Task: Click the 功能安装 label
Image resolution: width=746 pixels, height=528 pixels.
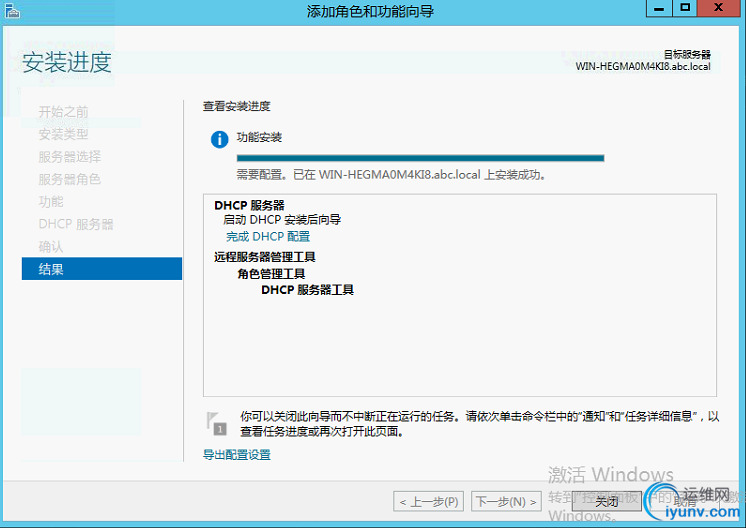Action: click(259, 137)
